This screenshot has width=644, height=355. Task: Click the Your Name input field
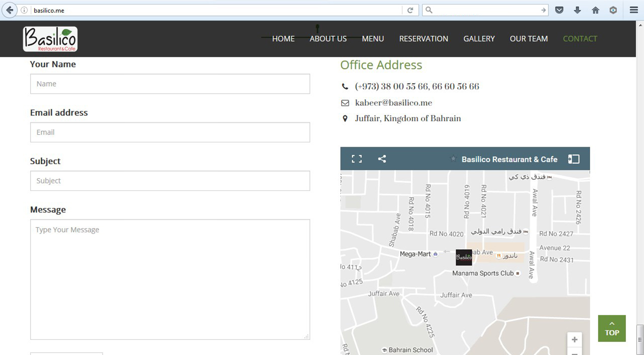(170, 84)
